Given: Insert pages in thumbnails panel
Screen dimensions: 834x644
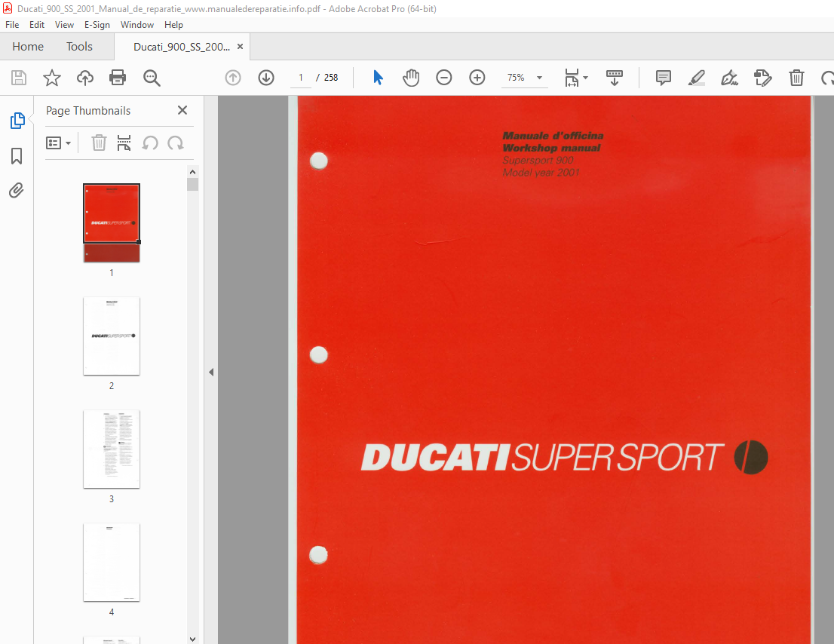Looking at the screenshot, I should (x=124, y=143).
